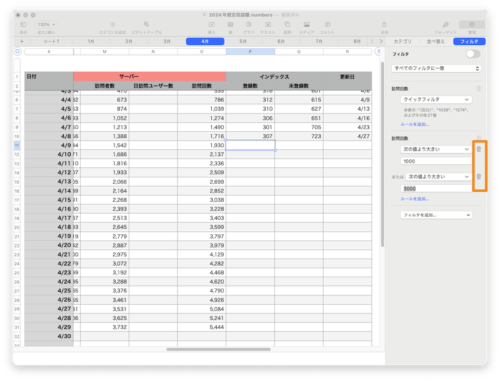Viewport: 500px width, 381px height.
Task: Click the メディア media toolbar icon
Action: pos(306,25)
